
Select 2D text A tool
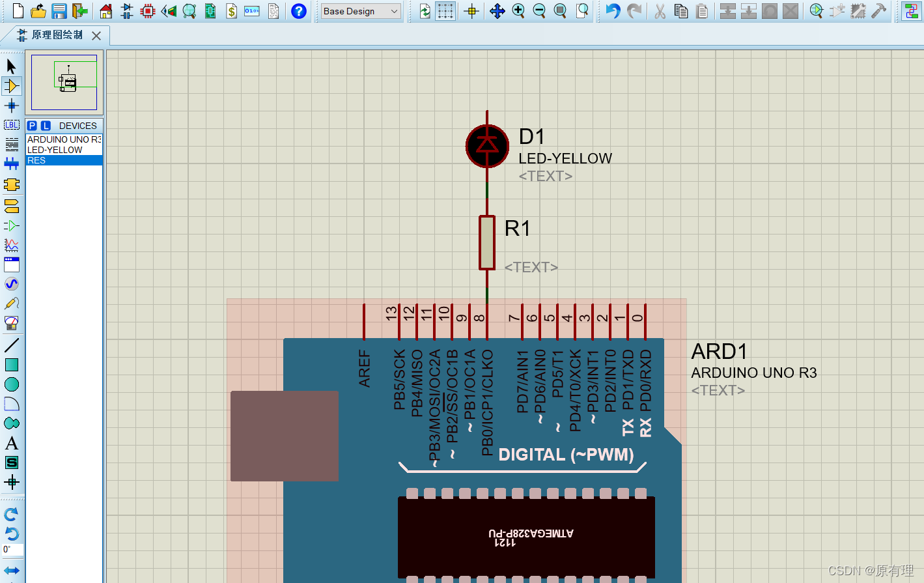click(x=12, y=444)
